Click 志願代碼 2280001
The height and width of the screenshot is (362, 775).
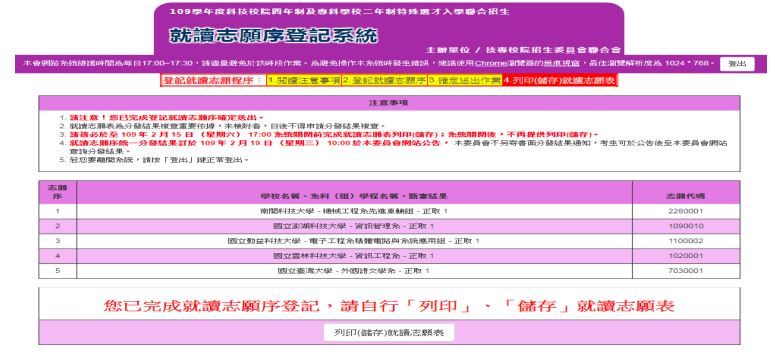[686, 211]
